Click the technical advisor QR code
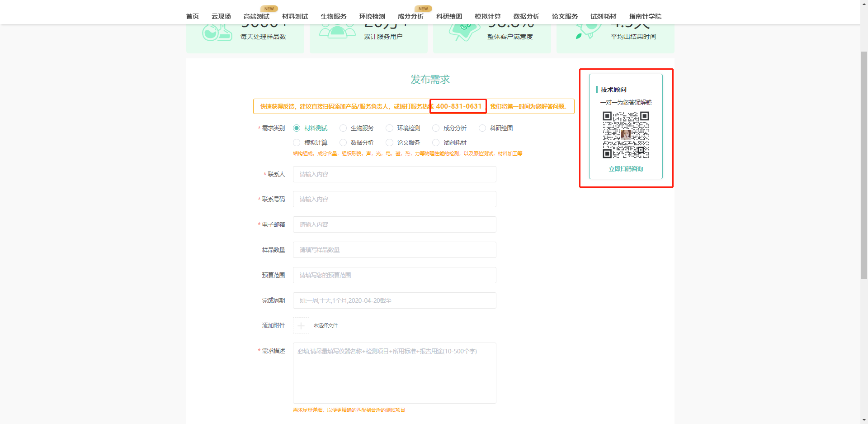Image resolution: width=868 pixels, height=424 pixels. (x=626, y=135)
